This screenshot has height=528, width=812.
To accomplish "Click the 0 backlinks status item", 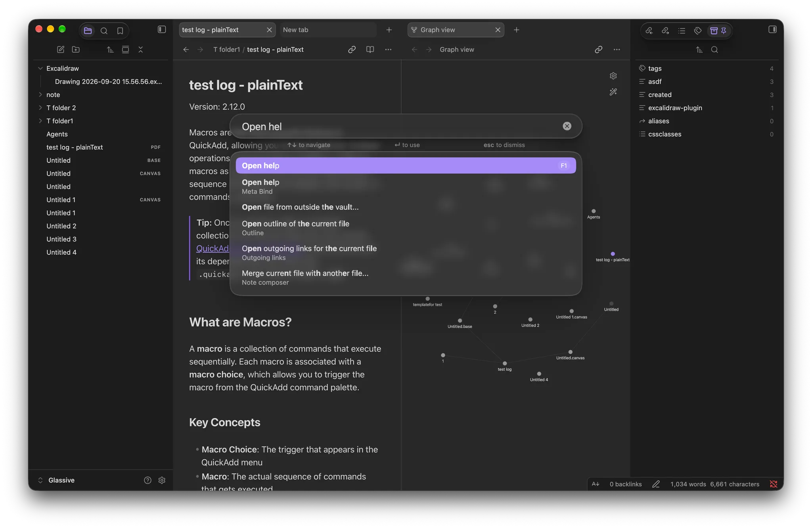I will coord(626,484).
